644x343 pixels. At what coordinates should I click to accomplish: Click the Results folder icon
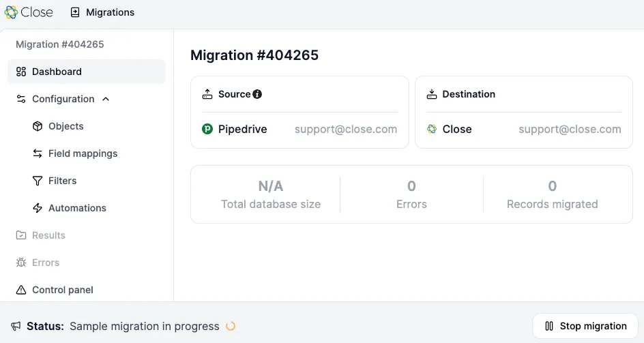pos(21,235)
